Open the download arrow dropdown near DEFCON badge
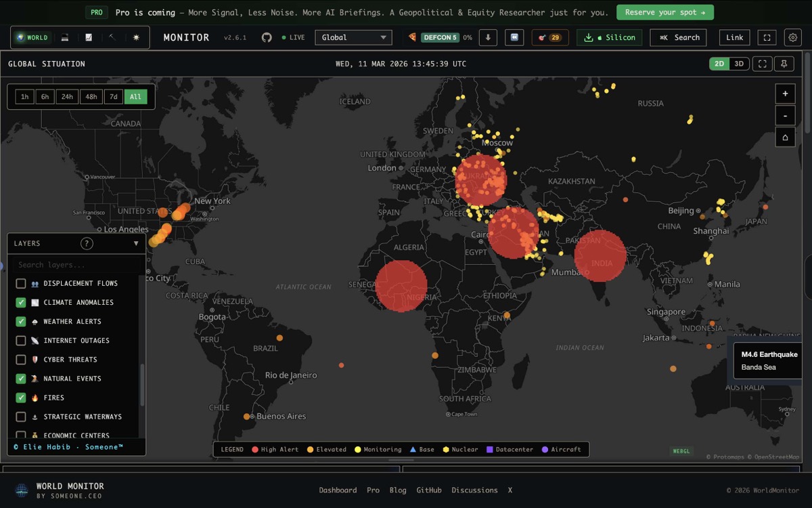Image resolution: width=812 pixels, height=508 pixels. 487,37
